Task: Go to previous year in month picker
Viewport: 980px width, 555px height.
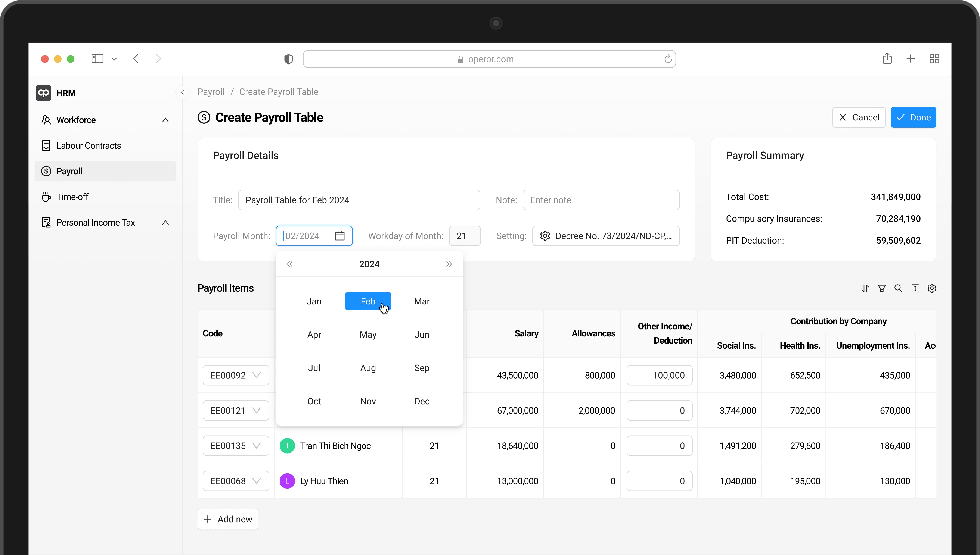Action: [290, 264]
